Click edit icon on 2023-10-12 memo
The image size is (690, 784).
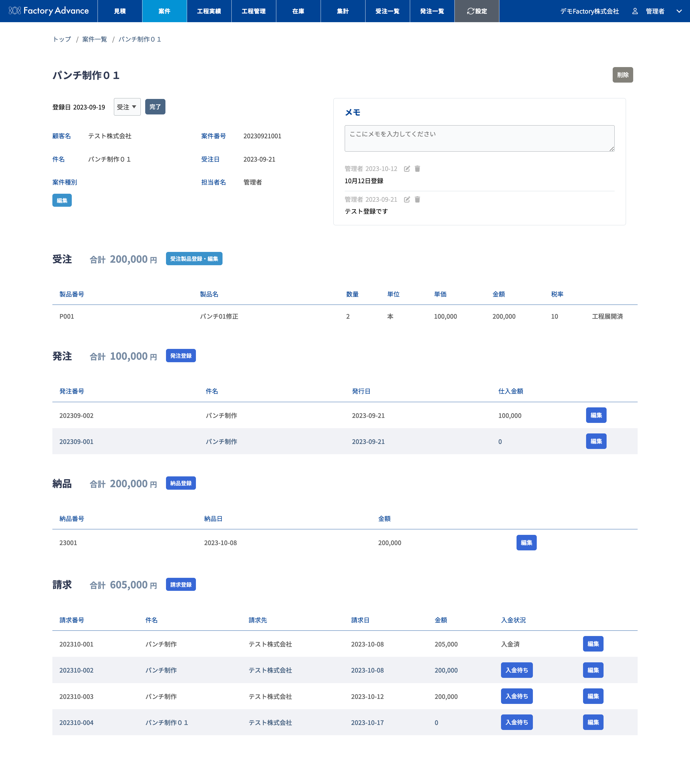[x=407, y=169]
